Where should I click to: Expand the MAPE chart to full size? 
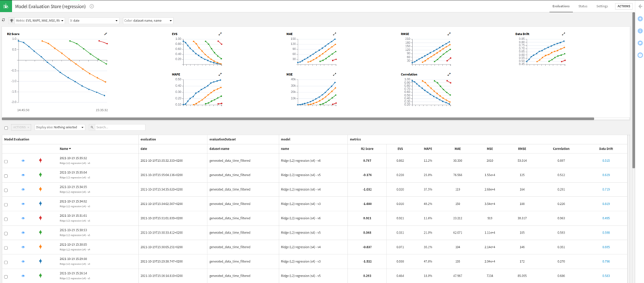pyautogui.click(x=220, y=75)
